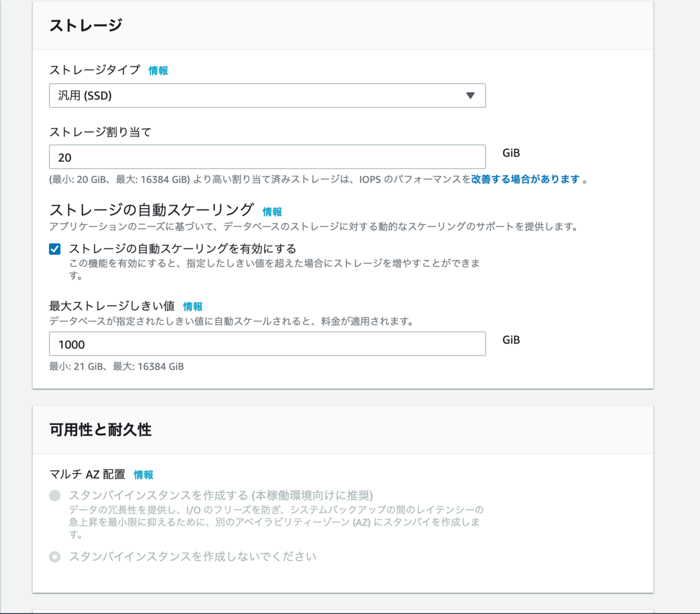This screenshot has height=614, width=700.
Task: Click the 最大ストレージしきい値 input showing 1000
Action: point(267,343)
